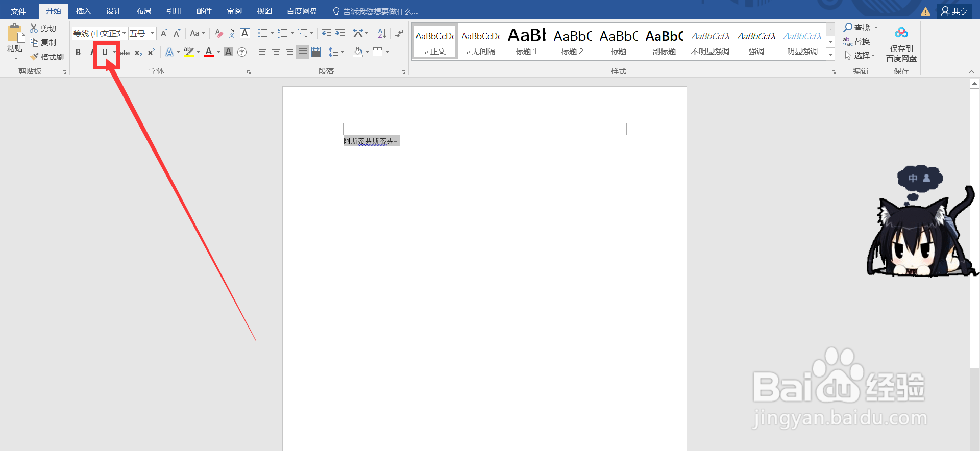This screenshot has width=980, height=451.
Task: Collapse the ribbon with the caret
Action: [971, 71]
